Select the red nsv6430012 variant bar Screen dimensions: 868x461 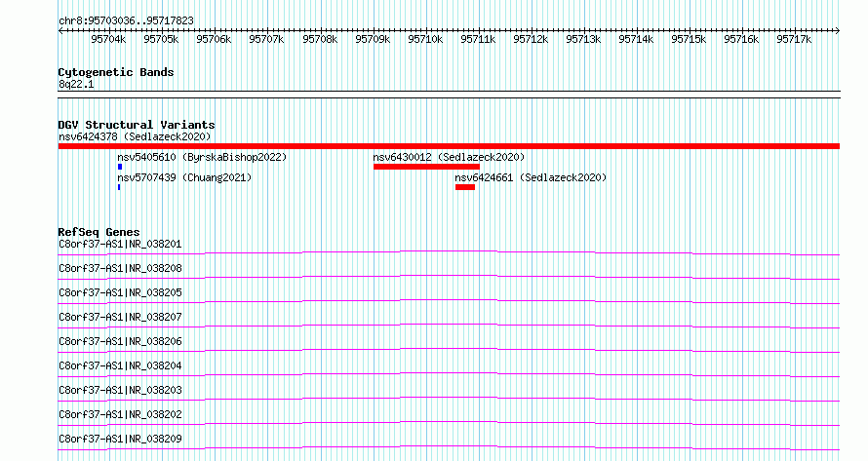(427, 167)
